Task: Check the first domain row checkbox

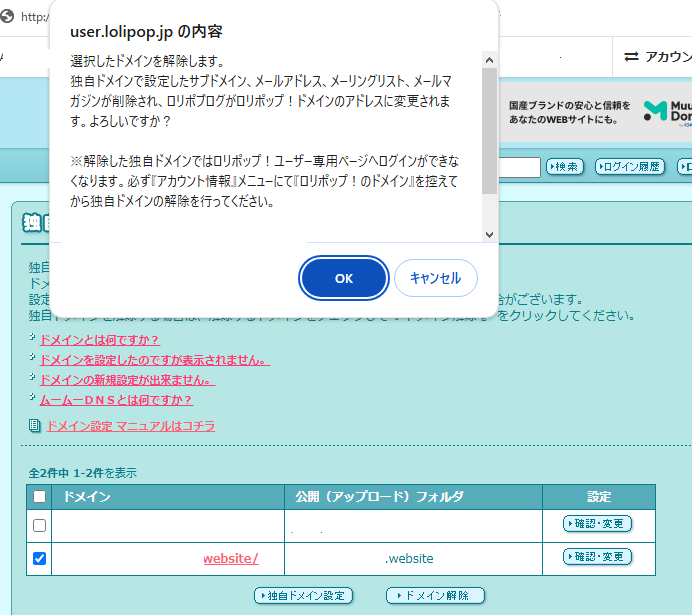Action: [39, 525]
